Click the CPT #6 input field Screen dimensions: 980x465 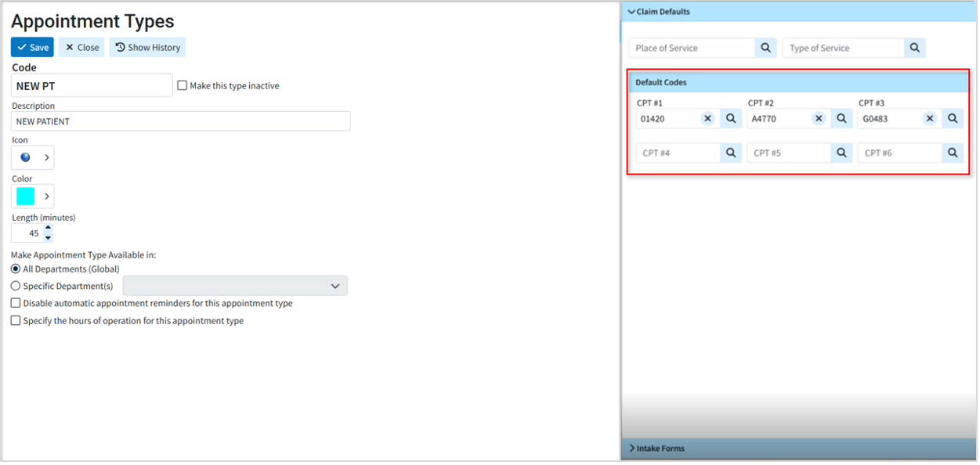click(900, 153)
